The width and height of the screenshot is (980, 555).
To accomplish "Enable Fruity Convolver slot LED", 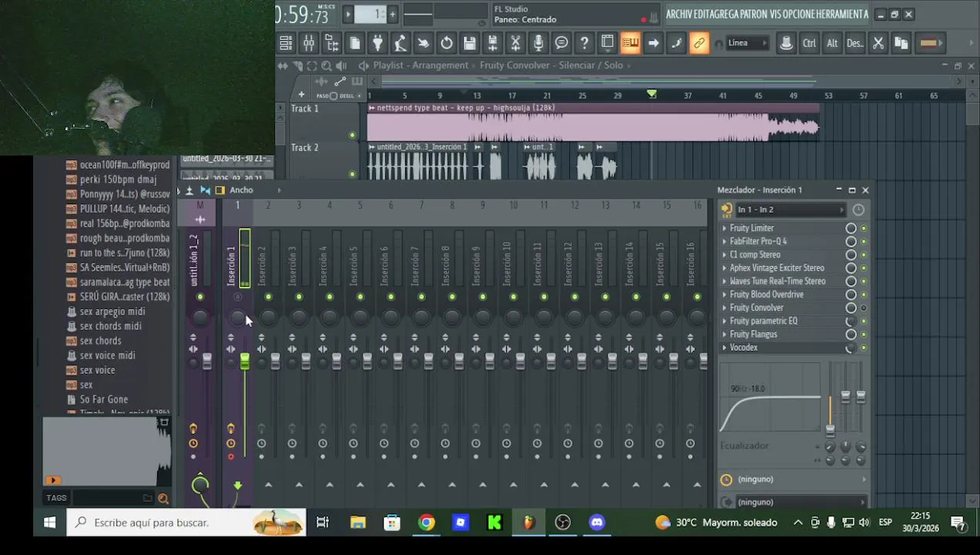I will point(864,308).
